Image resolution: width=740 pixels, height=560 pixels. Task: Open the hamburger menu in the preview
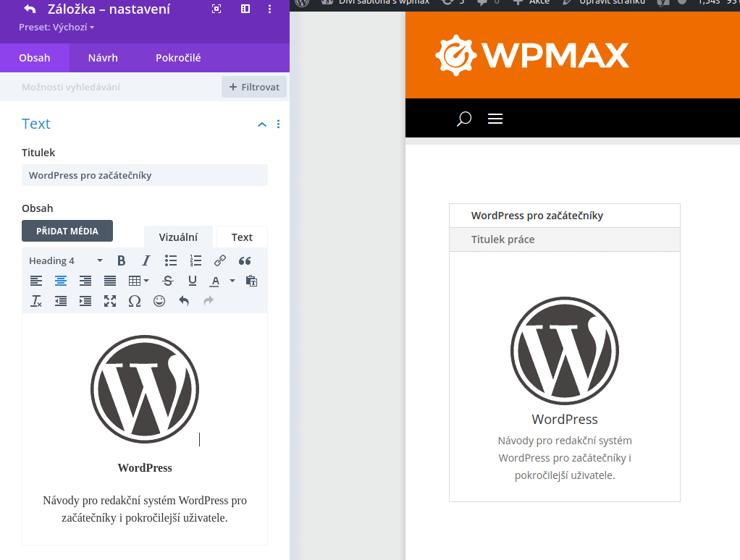tap(495, 119)
